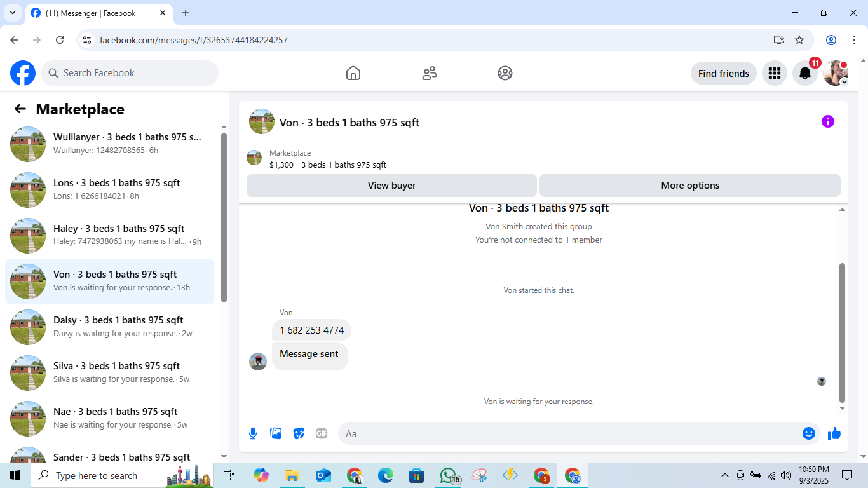Open WhatsApp from the taskbar
Image resolution: width=868 pixels, height=488 pixels.
click(449, 475)
